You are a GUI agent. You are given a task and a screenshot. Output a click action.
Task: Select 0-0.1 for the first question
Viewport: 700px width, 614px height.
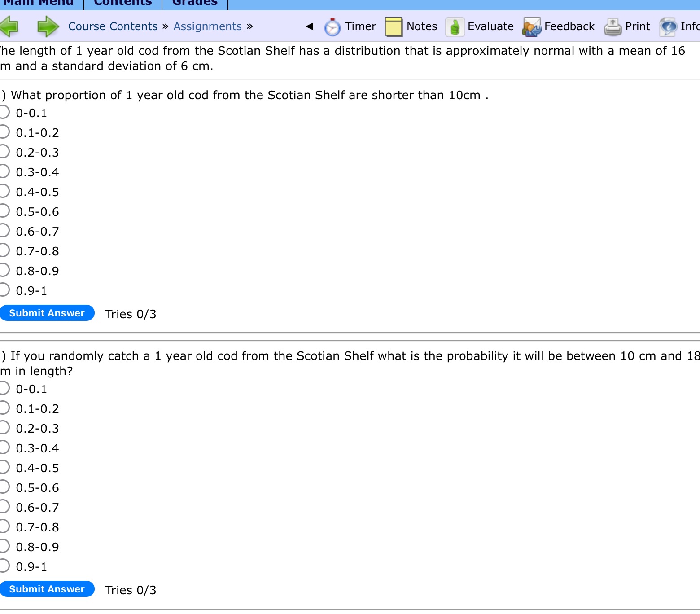click(4, 112)
